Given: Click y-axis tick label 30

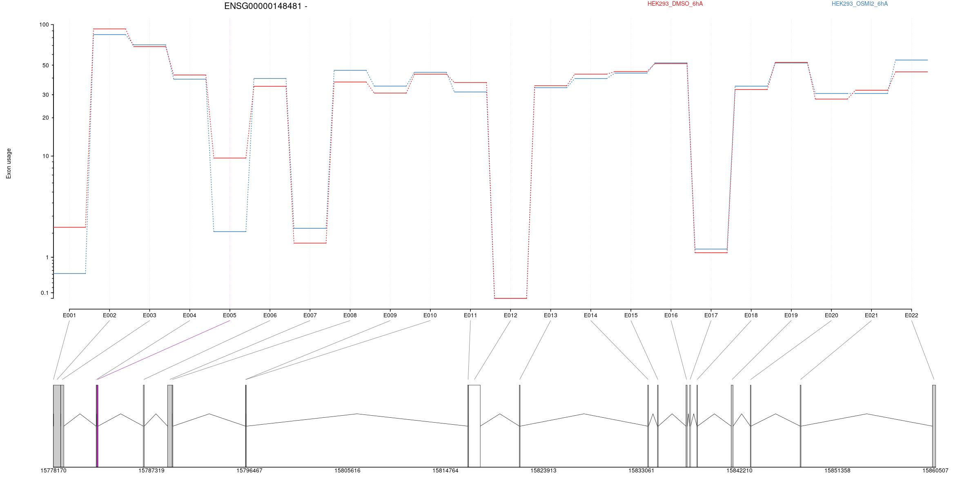Looking at the screenshot, I should (45, 95).
